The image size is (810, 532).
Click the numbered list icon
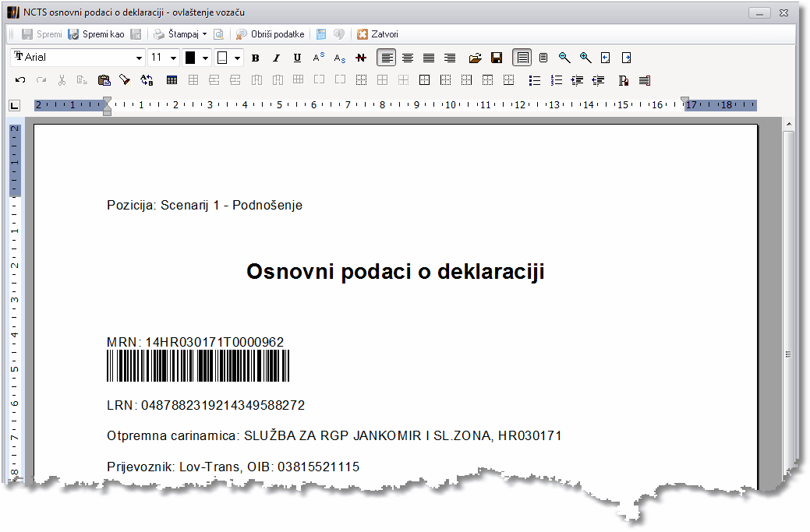tap(556, 80)
